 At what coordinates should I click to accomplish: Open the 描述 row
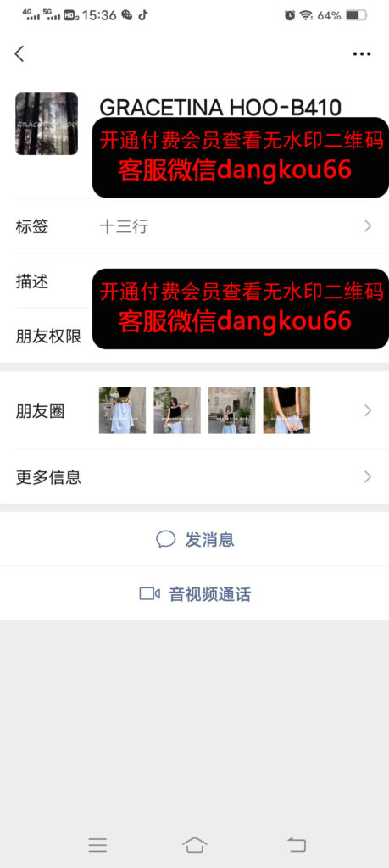coord(194,281)
